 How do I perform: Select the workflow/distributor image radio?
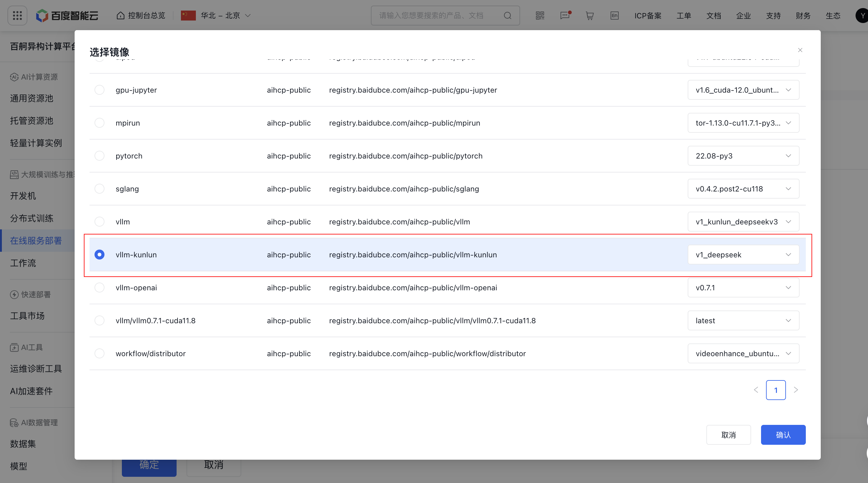(99, 353)
